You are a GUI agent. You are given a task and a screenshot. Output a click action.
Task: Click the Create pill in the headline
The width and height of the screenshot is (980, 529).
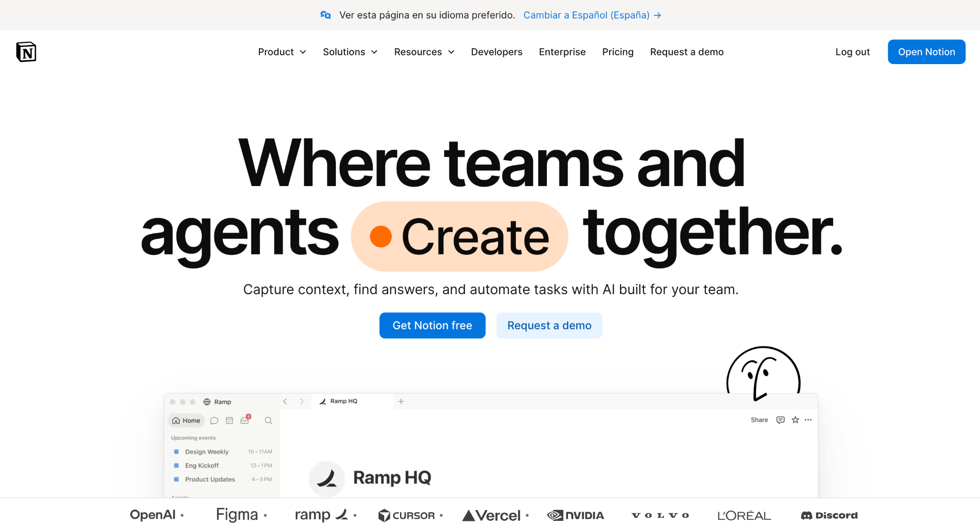pos(459,236)
